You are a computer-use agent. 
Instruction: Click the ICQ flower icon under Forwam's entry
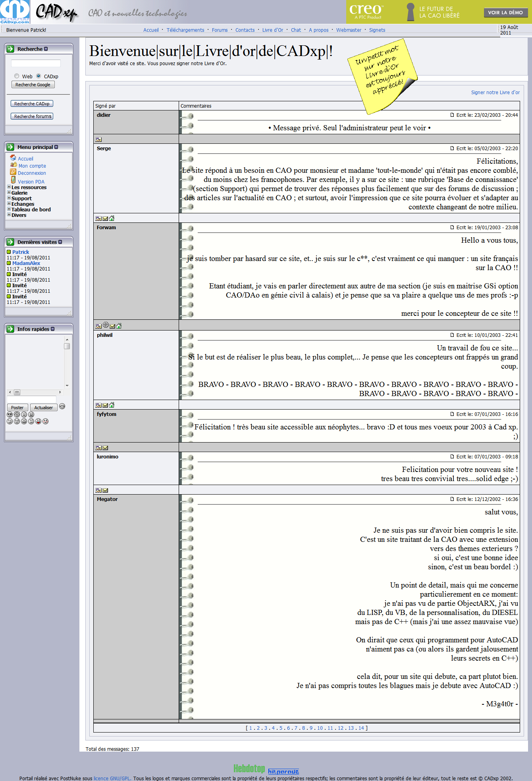106,325
